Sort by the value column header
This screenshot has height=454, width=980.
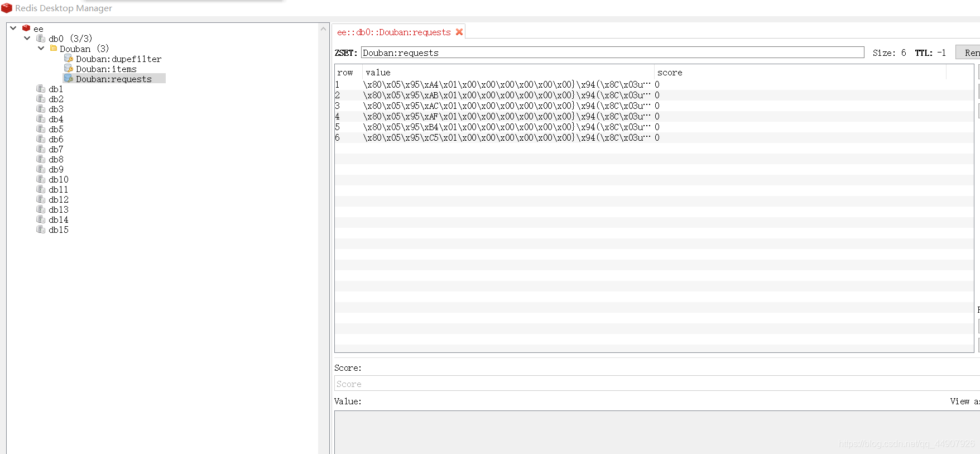pos(508,72)
